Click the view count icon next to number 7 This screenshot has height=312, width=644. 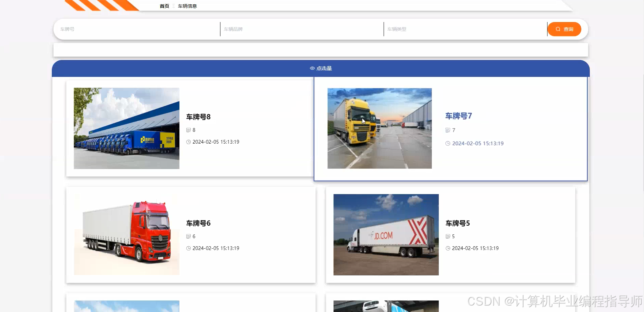click(448, 130)
